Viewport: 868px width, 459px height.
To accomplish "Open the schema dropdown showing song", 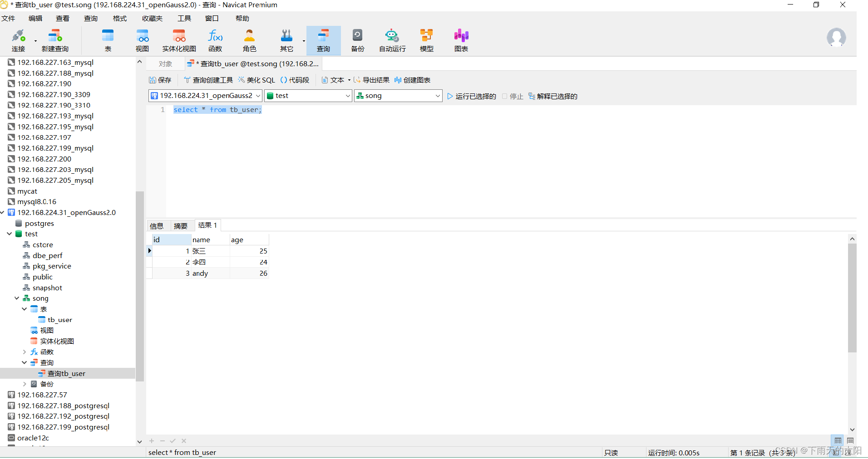I will [x=398, y=96].
